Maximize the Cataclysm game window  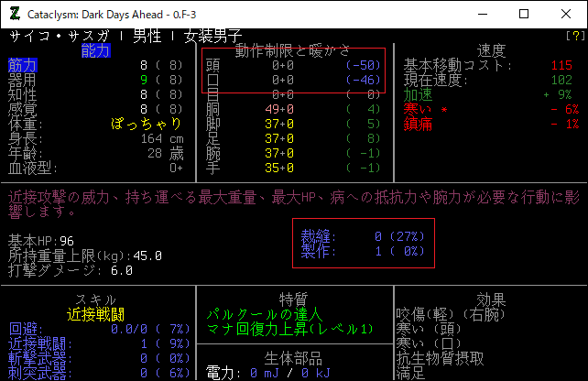(x=523, y=14)
